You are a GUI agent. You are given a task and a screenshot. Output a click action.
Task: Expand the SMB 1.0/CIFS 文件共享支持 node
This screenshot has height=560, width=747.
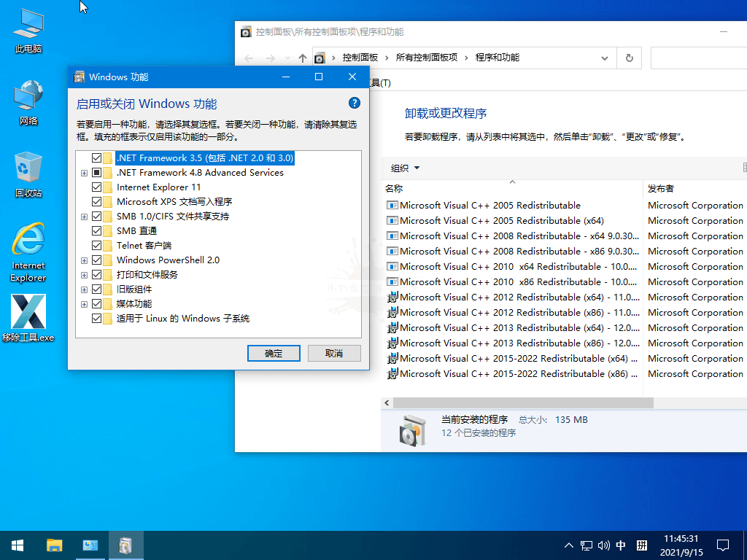point(85,217)
